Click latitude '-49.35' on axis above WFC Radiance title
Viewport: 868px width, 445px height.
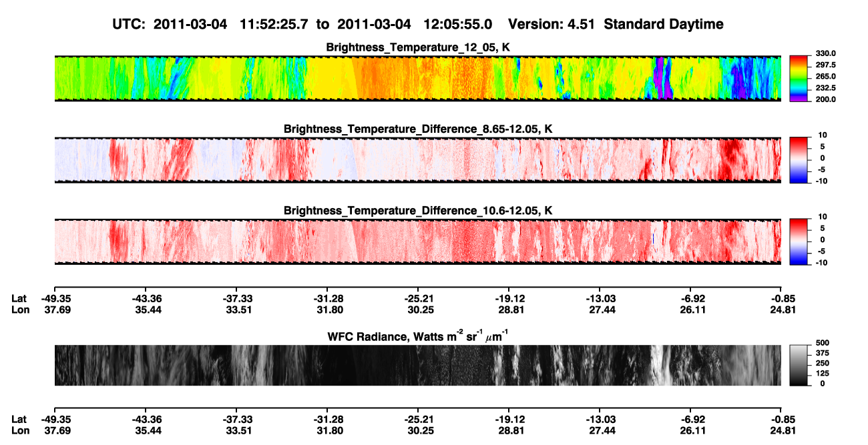55,298
